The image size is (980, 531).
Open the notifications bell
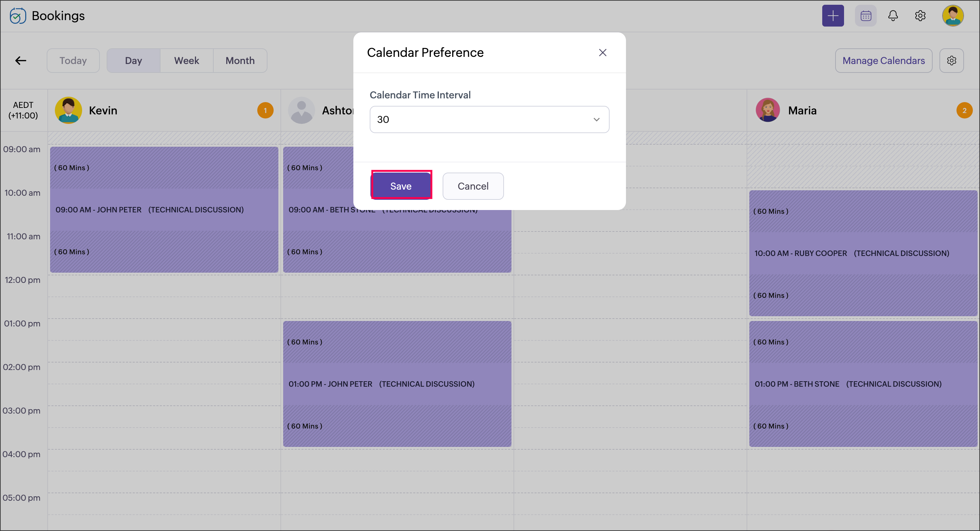pyautogui.click(x=892, y=16)
